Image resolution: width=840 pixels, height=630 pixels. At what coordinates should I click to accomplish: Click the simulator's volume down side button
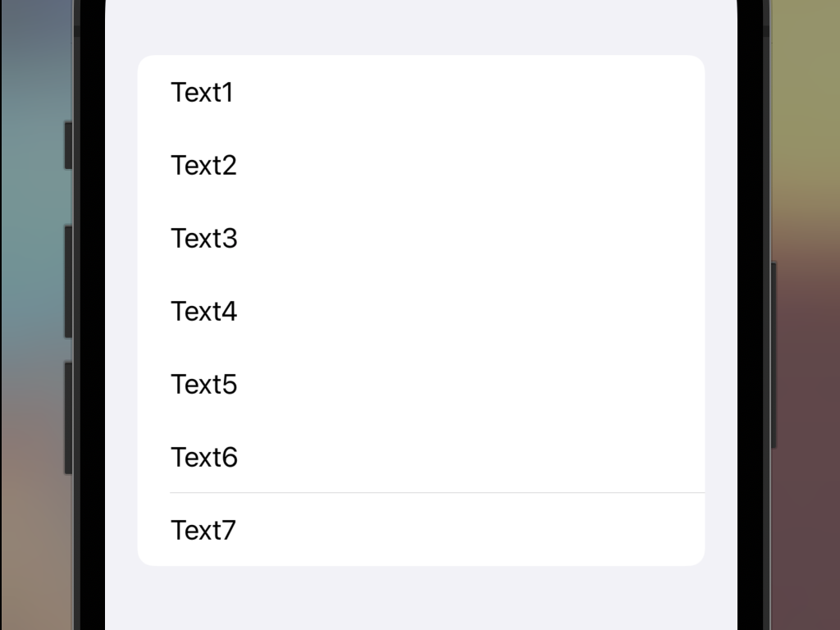click(x=68, y=418)
